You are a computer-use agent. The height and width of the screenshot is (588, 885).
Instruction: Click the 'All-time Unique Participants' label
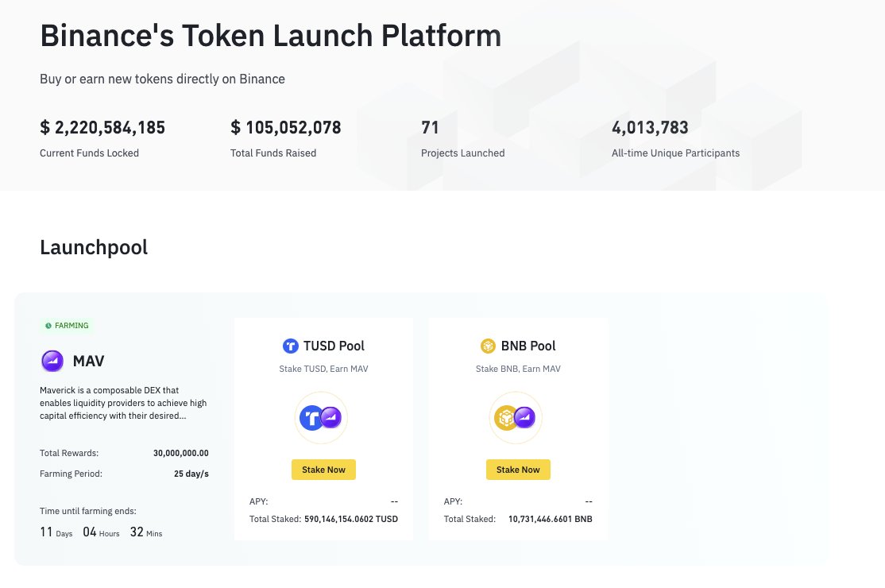coord(675,153)
